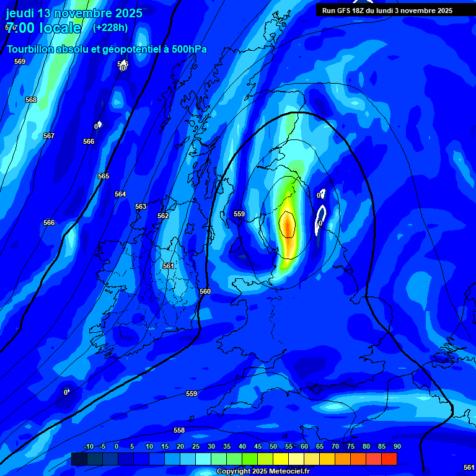Click the 568 contour label
The image size is (476, 476).
click(31, 100)
